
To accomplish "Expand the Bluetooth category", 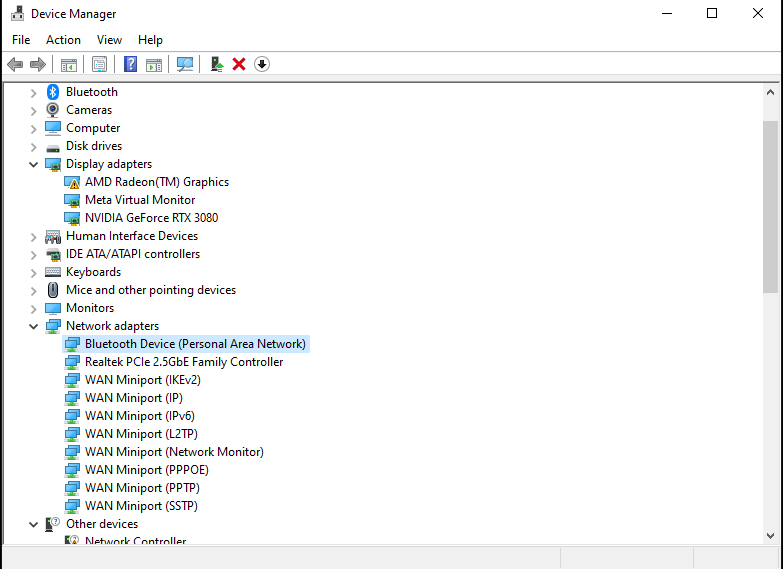I will coord(33,93).
